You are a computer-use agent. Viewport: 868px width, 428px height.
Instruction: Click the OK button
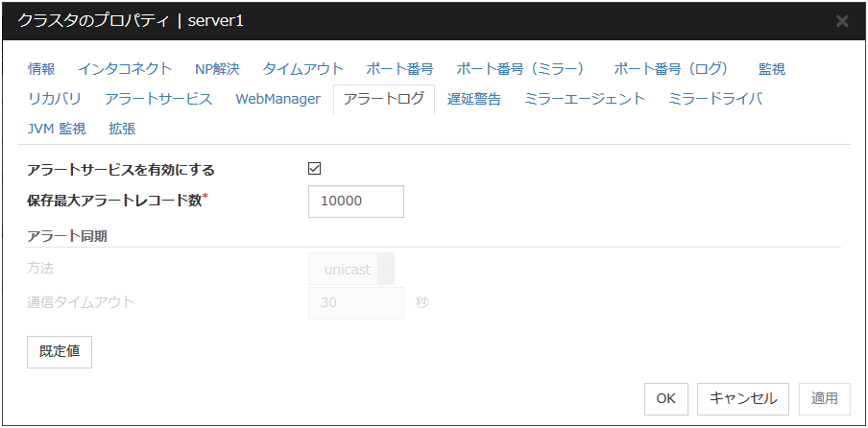(x=666, y=397)
